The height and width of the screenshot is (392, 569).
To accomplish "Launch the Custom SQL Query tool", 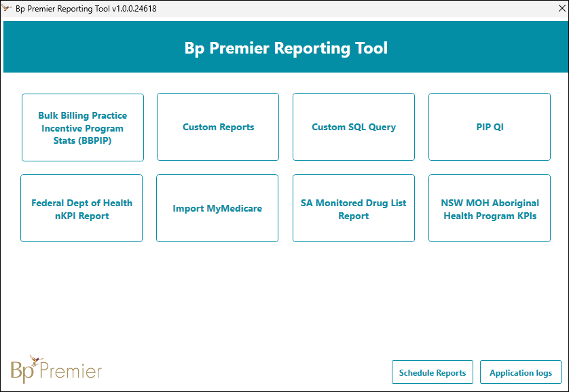I will 354,128.
